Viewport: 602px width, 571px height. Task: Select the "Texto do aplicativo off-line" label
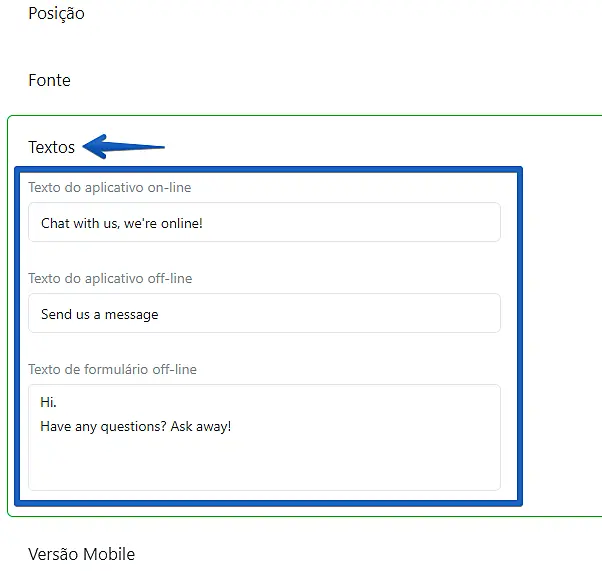(x=110, y=278)
